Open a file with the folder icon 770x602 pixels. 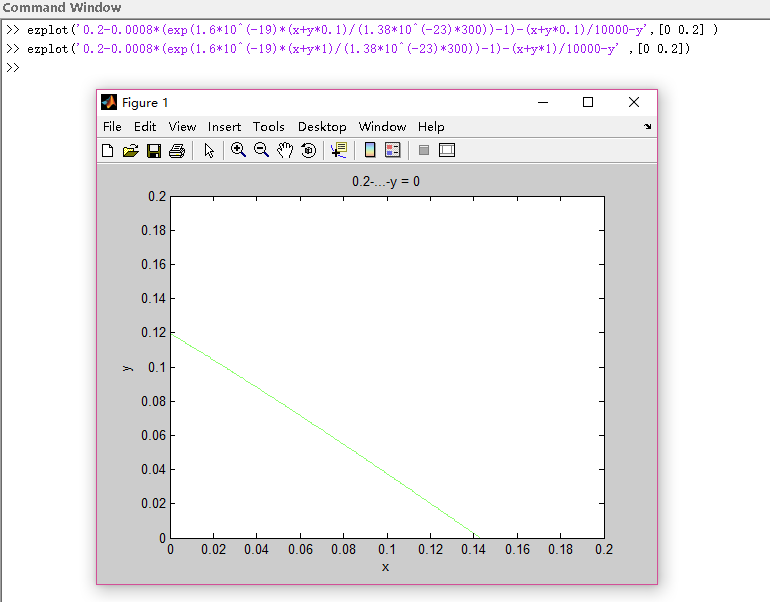[x=131, y=150]
